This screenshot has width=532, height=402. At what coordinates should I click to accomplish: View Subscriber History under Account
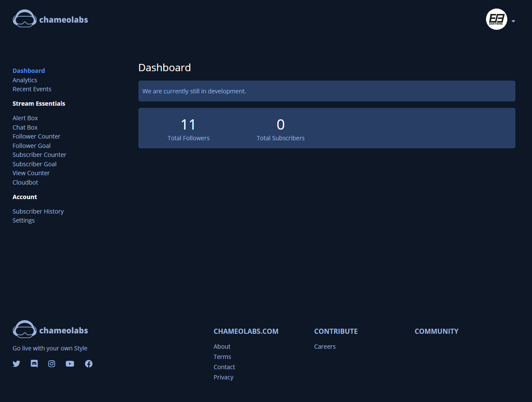38,211
